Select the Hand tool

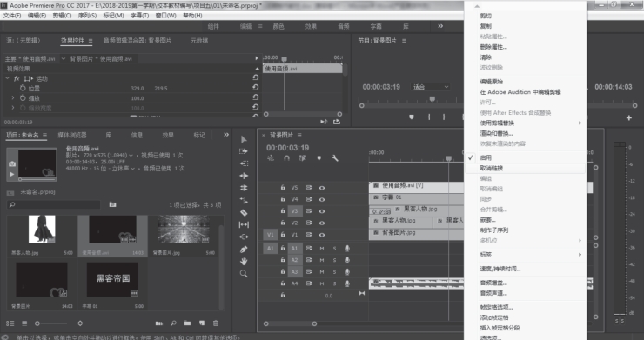coord(244,261)
